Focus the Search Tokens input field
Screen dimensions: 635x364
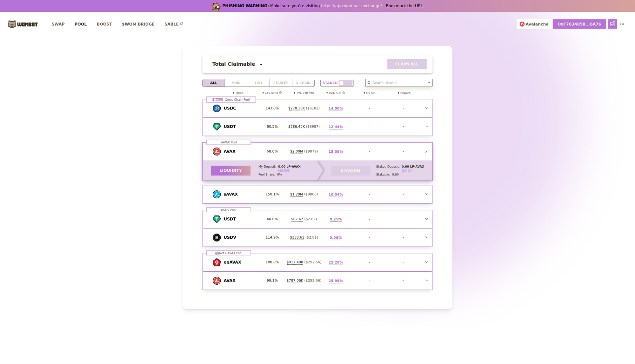tap(399, 83)
